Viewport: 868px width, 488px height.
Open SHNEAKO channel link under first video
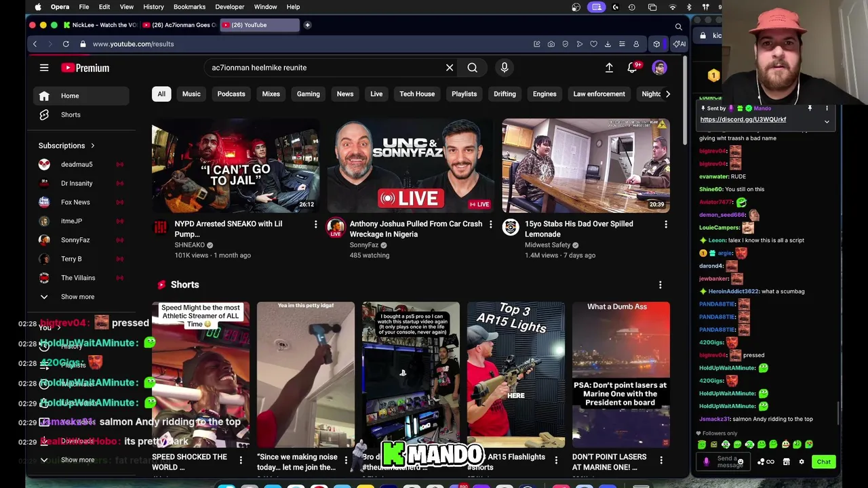tap(189, 245)
